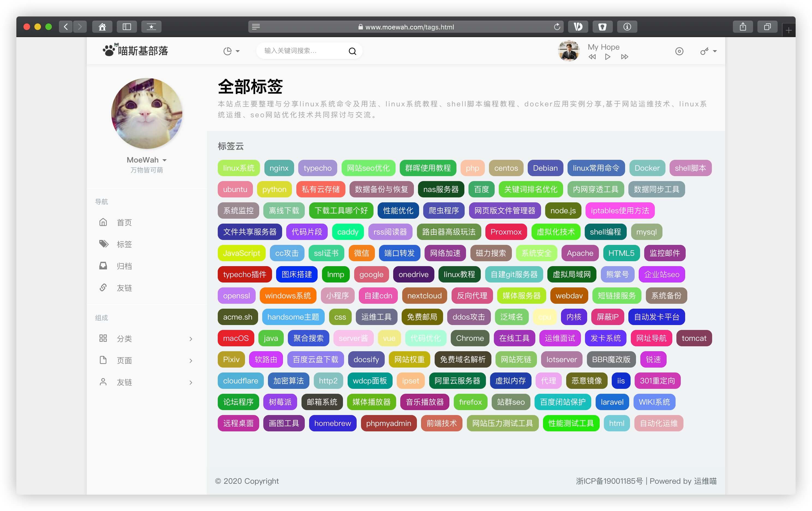812x511 pixels.
Task: Go back with the browser back arrow
Action: point(66,27)
